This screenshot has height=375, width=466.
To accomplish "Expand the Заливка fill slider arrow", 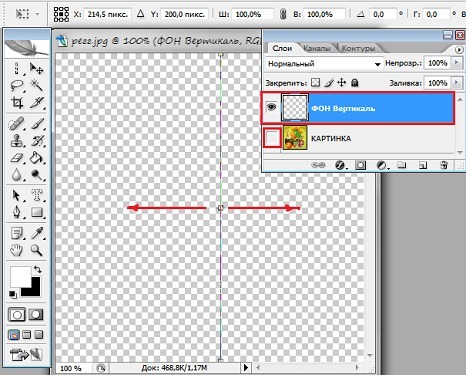I will 456,82.
